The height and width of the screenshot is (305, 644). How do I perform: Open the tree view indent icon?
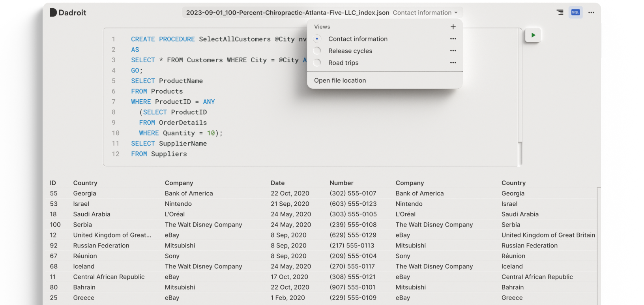coord(560,13)
